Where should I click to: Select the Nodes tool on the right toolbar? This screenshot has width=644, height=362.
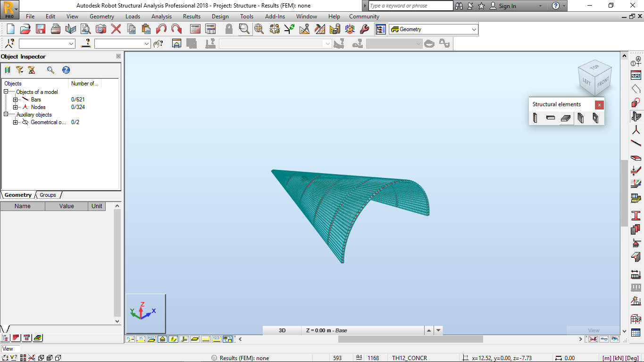click(x=636, y=130)
